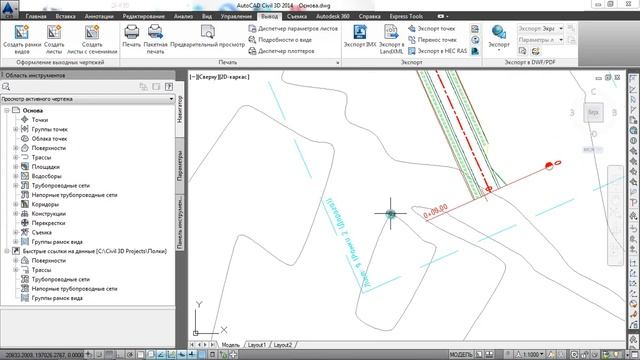Open the Параметры vertical Toolspace tab
The image size is (640, 360).
click(180, 166)
